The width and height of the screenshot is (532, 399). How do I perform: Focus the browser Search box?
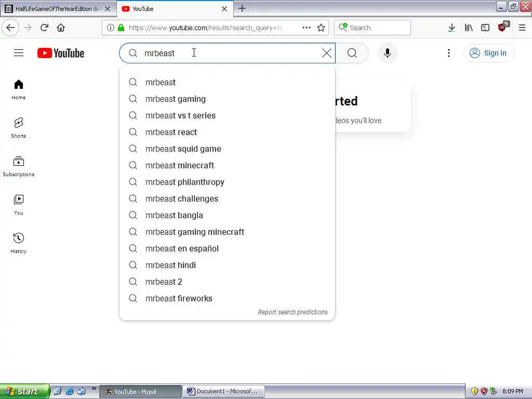click(x=373, y=28)
